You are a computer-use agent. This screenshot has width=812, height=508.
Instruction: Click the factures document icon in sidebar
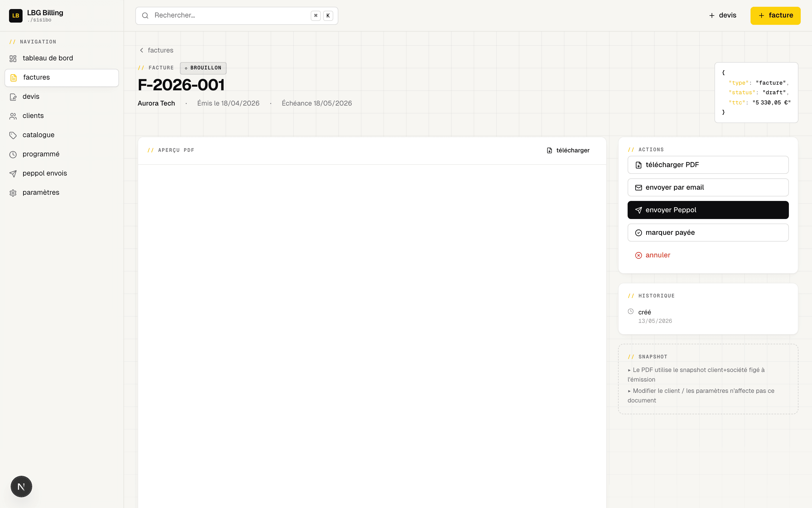14,78
